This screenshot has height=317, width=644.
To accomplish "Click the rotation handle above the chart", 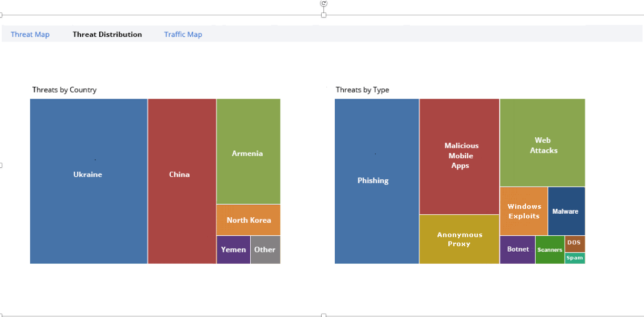I will [323, 3].
